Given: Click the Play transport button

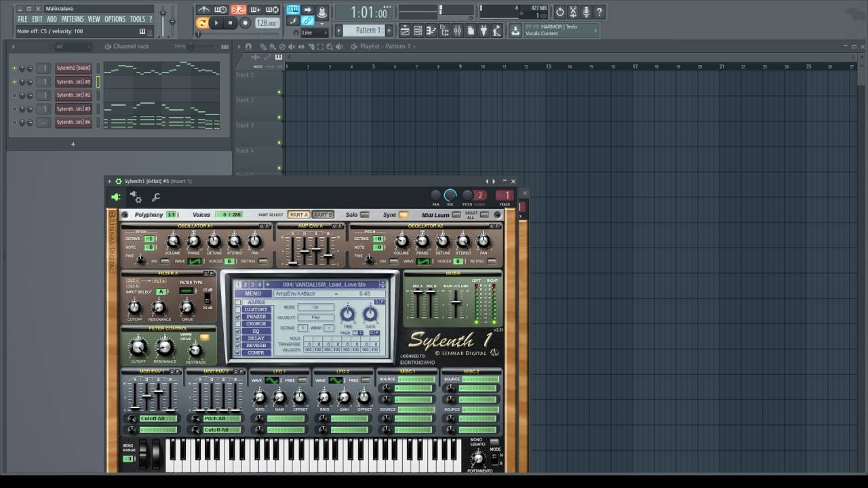Looking at the screenshot, I should pos(216,23).
